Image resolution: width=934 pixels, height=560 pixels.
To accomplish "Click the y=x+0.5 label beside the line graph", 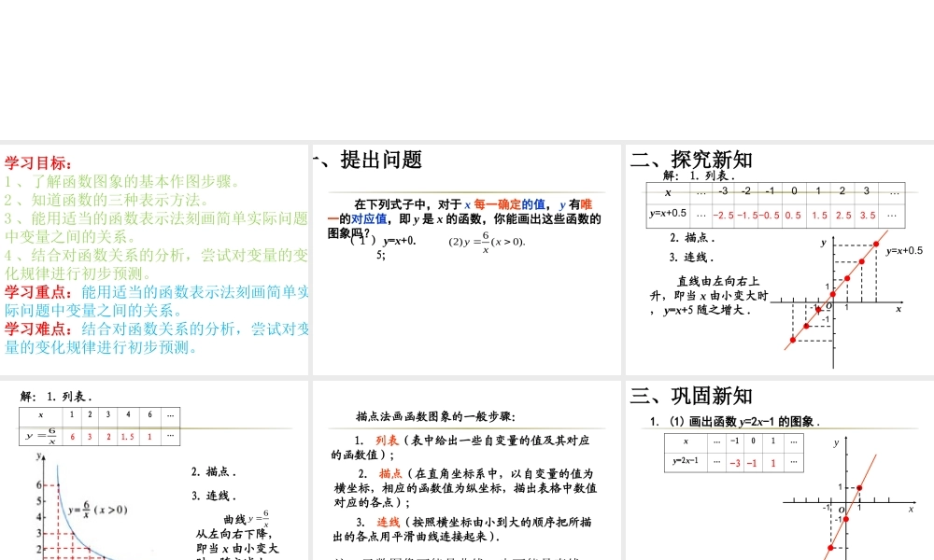I will click(x=904, y=251).
